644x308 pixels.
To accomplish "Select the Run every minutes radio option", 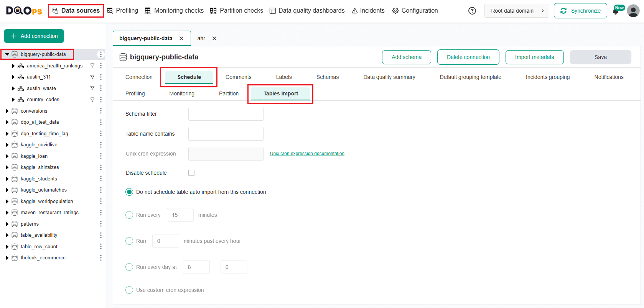I will (x=129, y=215).
